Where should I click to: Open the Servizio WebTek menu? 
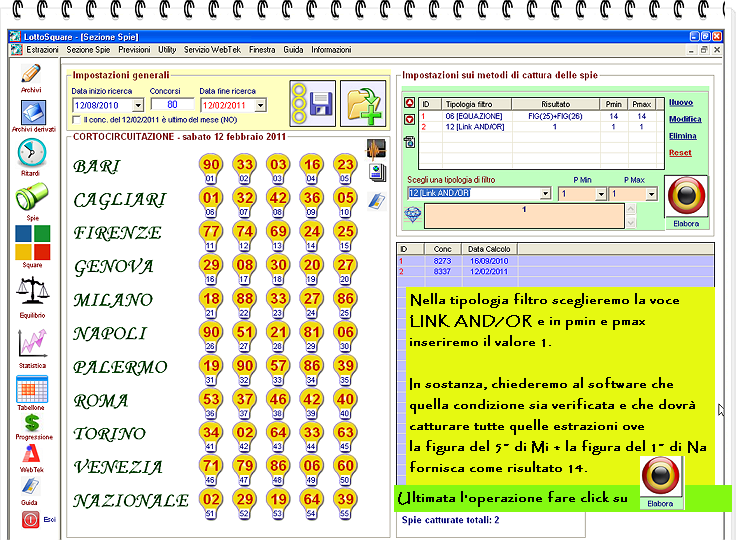click(212, 50)
